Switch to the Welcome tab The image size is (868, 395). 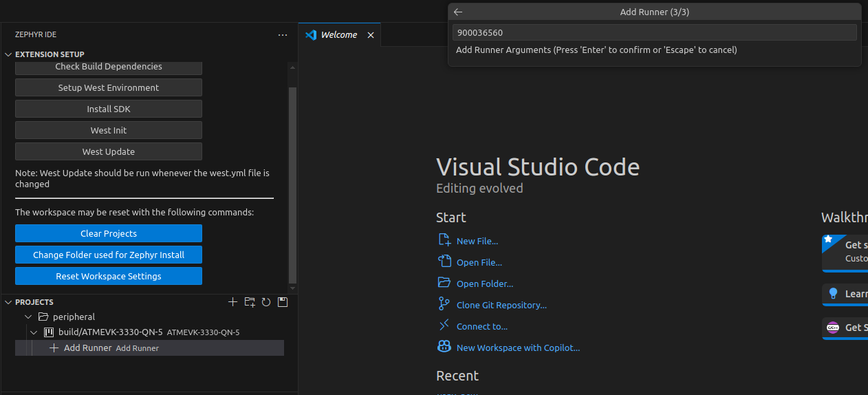[339, 35]
